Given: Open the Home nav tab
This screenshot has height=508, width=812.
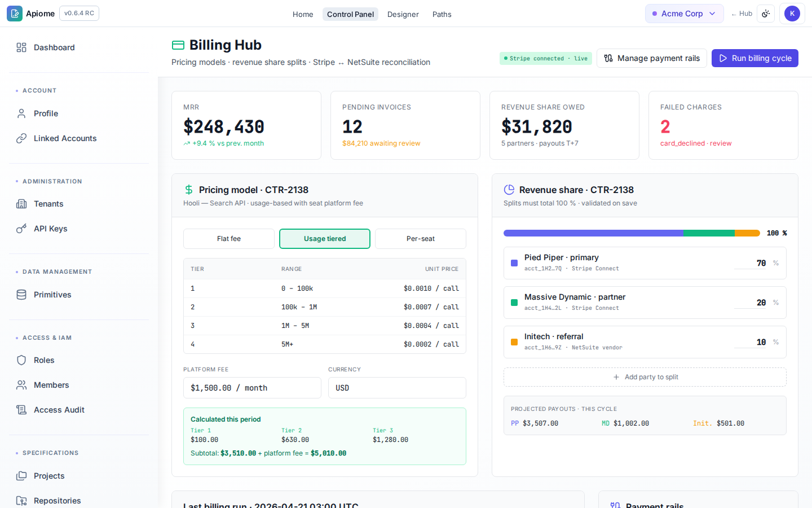Looking at the screenshot, I should (303, 14).
